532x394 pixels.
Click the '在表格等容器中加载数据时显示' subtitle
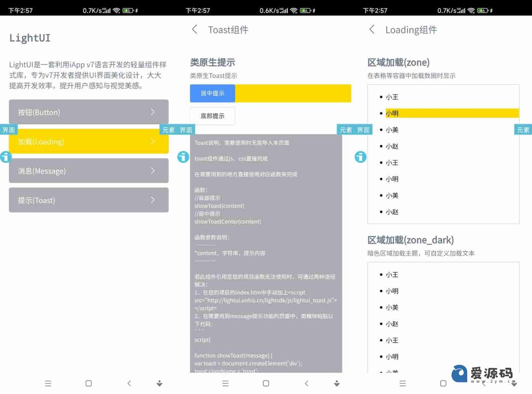(411, 76)
